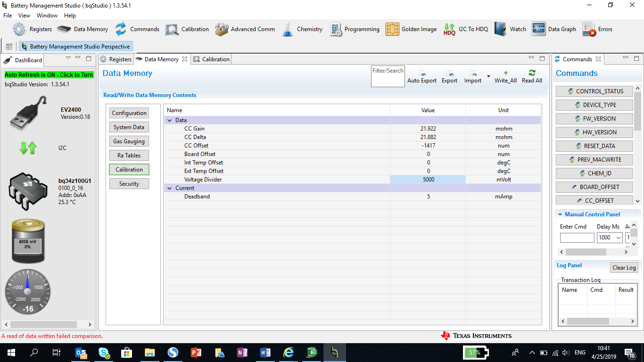This screenshot has width=644, height=362.
Task: Open the Window menu
Action: point(47,16)
